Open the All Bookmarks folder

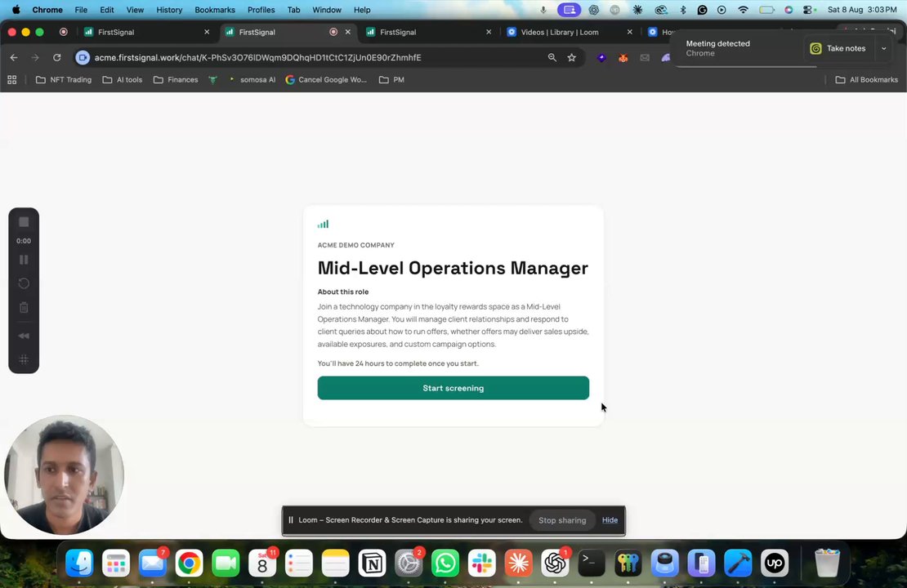(x=866, y=80)
